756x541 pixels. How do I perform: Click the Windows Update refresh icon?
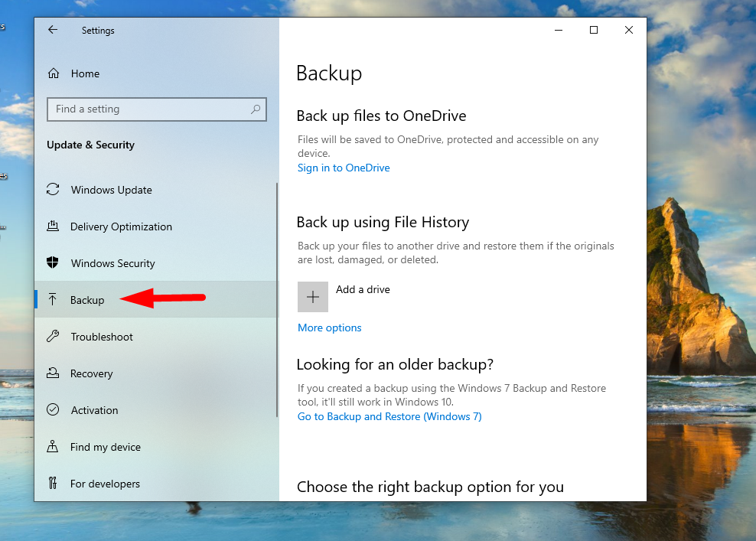click(53, 190)
